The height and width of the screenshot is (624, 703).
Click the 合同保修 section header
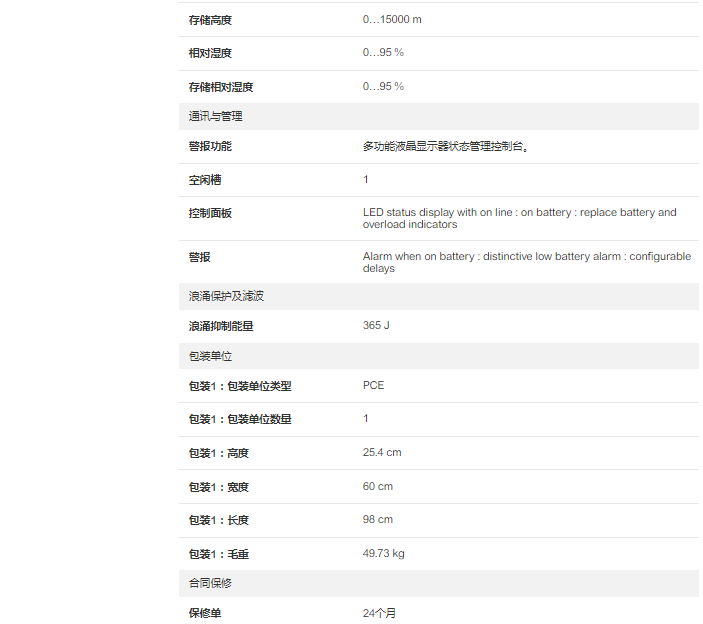pyautogui.click(x=210, y=582)
